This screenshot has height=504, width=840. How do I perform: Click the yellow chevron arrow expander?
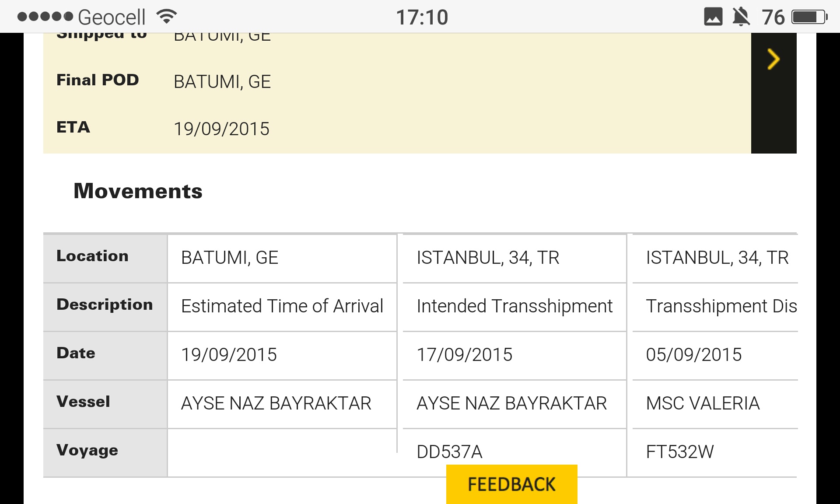[773, 59]
